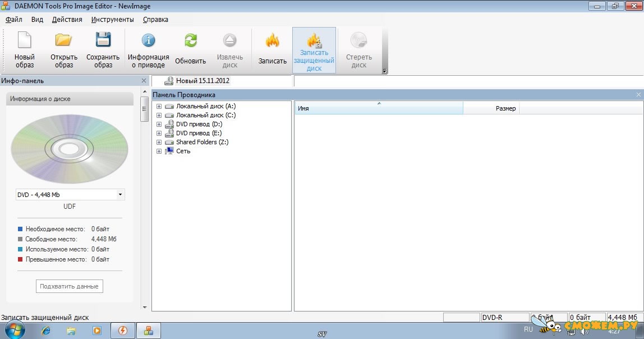Click the red Превышенное место swatch
The image size is (644, 339).
20,259
